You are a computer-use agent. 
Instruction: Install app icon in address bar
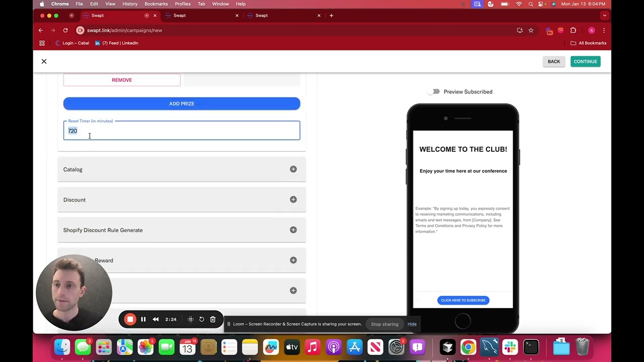tap(520, 30)
